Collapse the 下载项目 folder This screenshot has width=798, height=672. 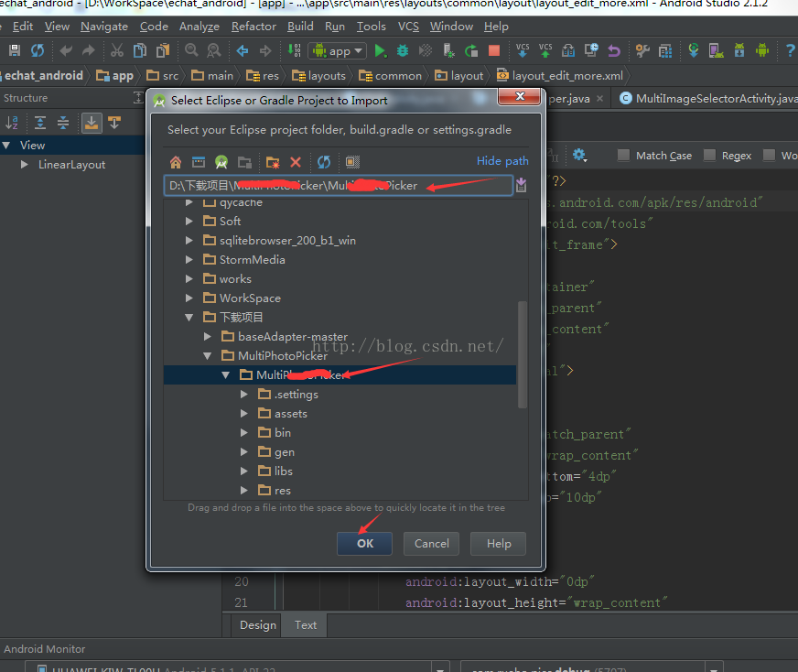pos(189,317)
